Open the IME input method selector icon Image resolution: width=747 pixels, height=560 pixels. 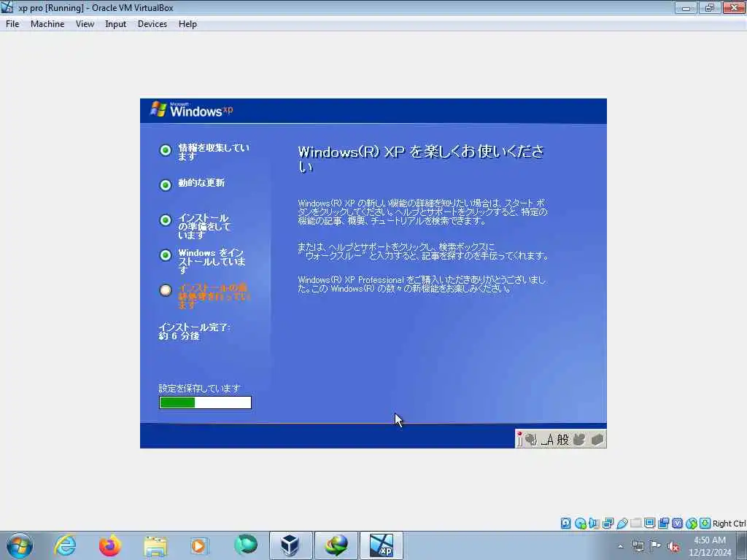click(531, 440)
